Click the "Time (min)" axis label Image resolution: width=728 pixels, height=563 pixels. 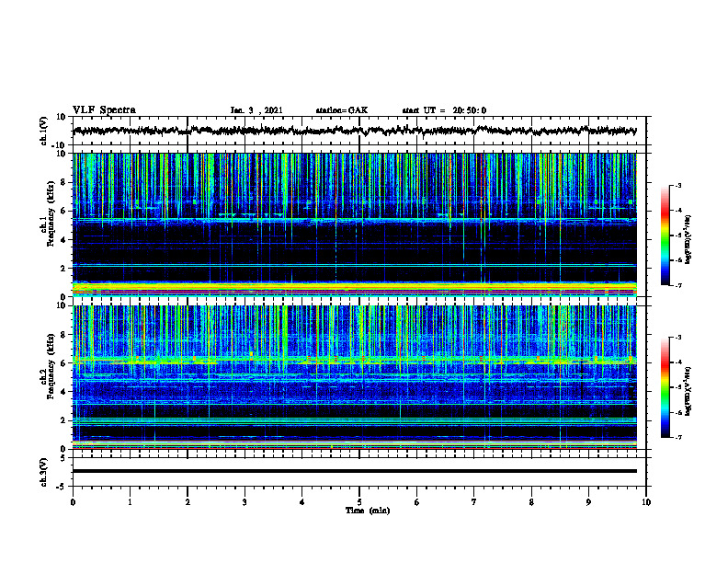(368, 511)
